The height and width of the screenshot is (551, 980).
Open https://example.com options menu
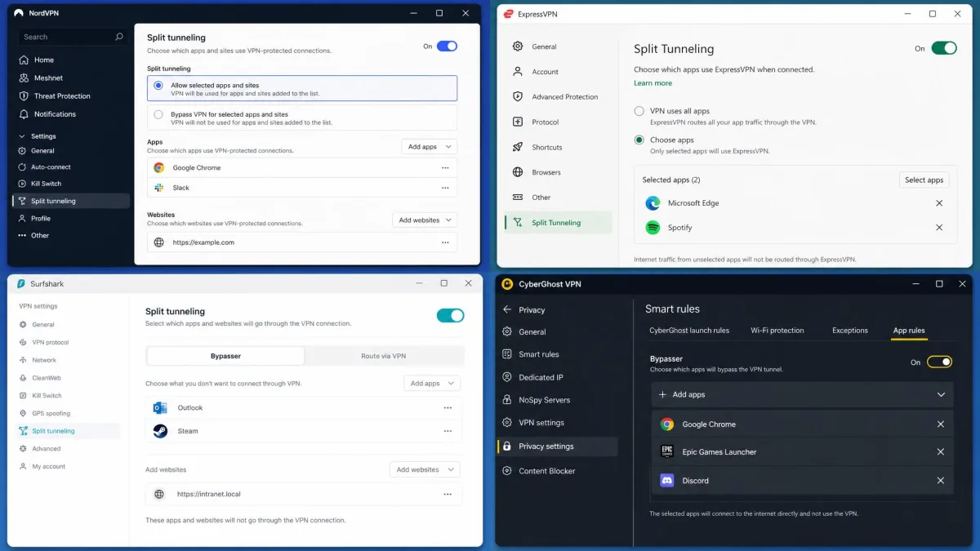(445, 242)
